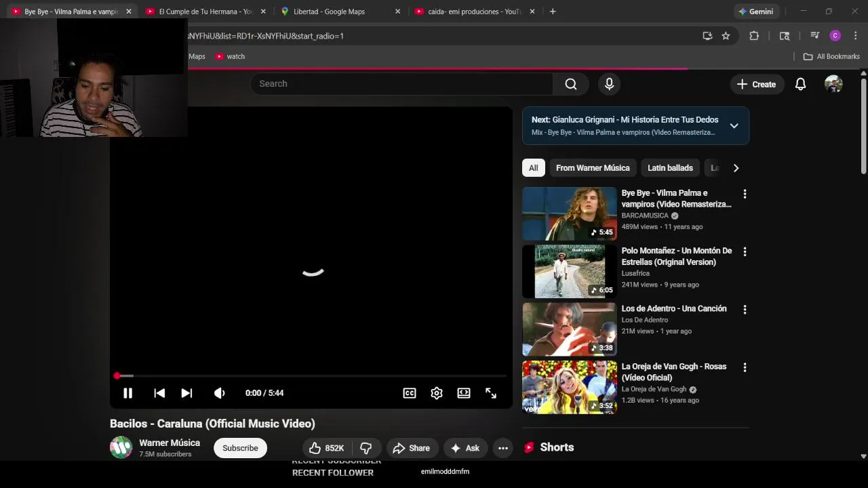Click BARCAMUSICA channel name
Image resolution: width=868 pixels, height=488 pixels.
[645, 216]
